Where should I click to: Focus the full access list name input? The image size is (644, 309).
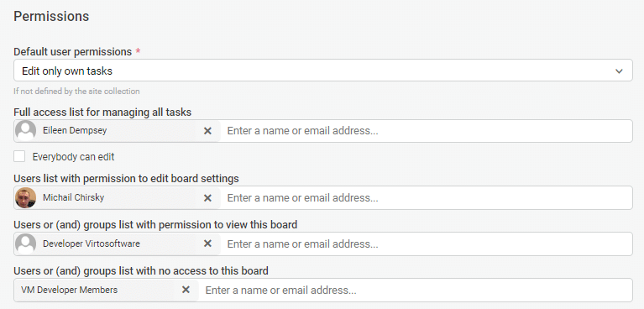(427, 131)
